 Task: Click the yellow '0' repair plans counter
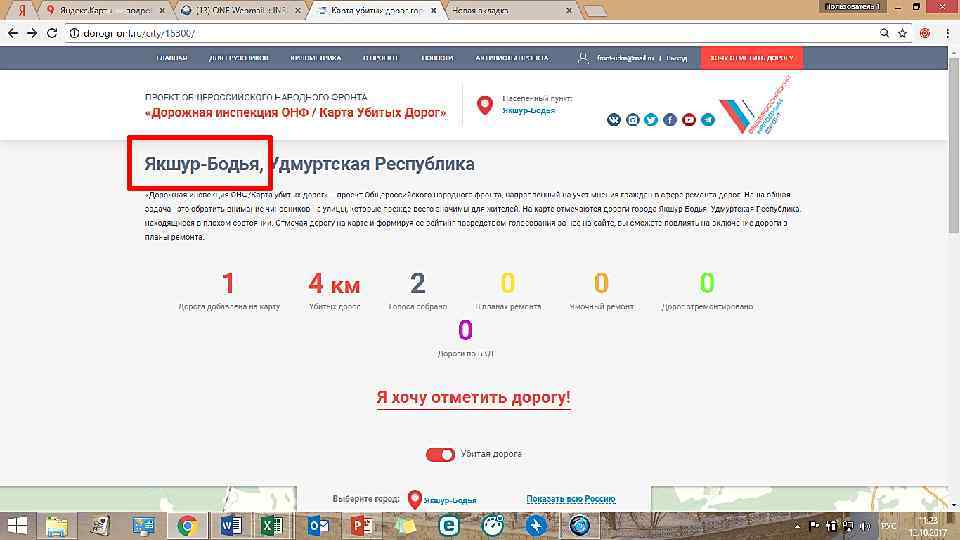pyautogui.click(x=508, y=283)
